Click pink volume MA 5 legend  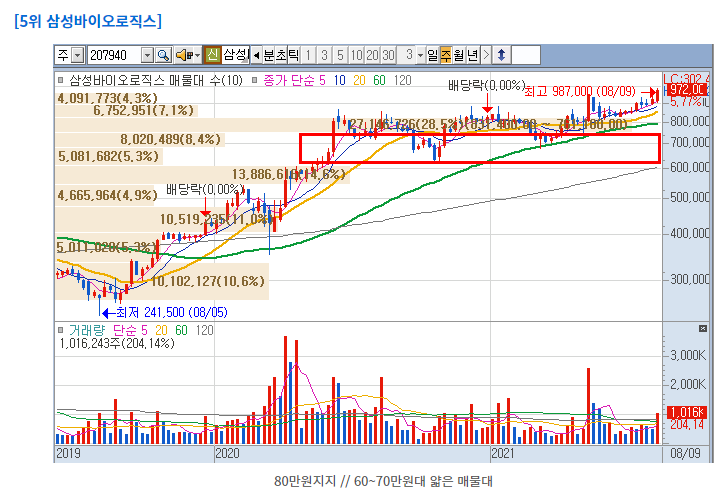(144, 330)
